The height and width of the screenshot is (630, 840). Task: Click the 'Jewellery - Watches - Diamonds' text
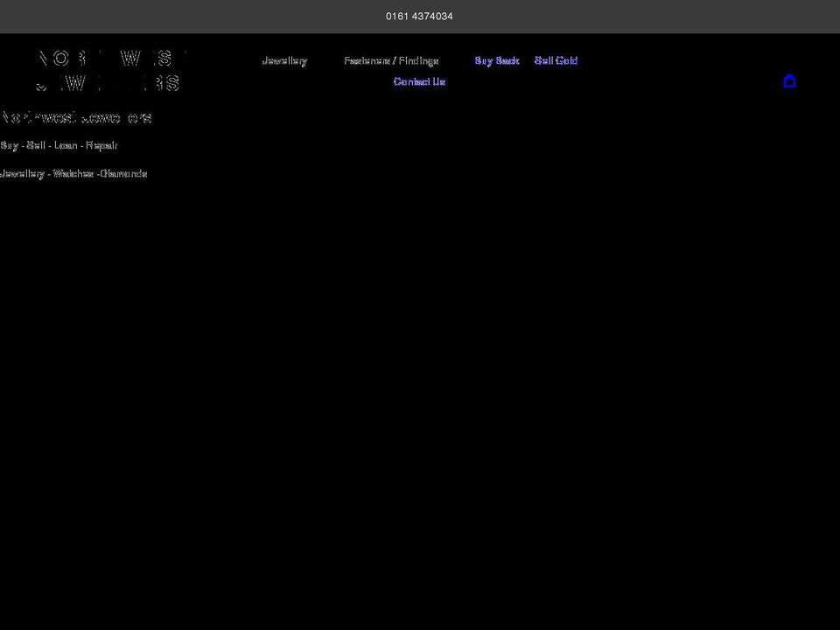(73, 173)
